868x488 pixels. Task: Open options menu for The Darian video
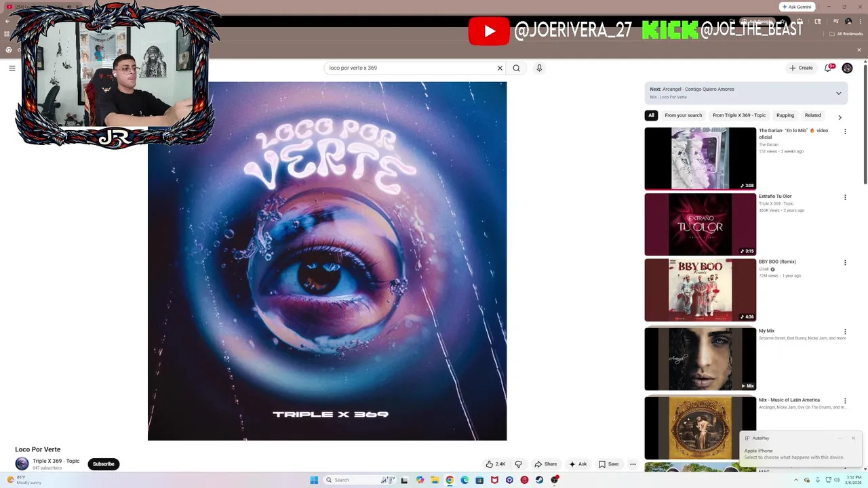click(x=845, y=131)
